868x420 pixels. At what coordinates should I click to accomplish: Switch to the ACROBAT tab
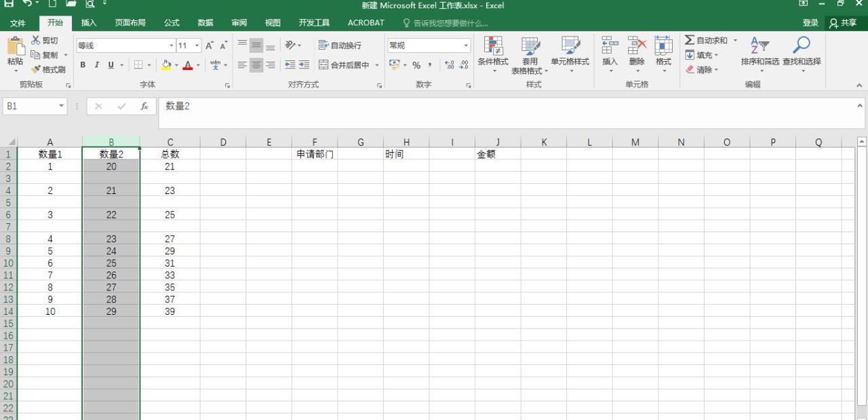(366, 23)
